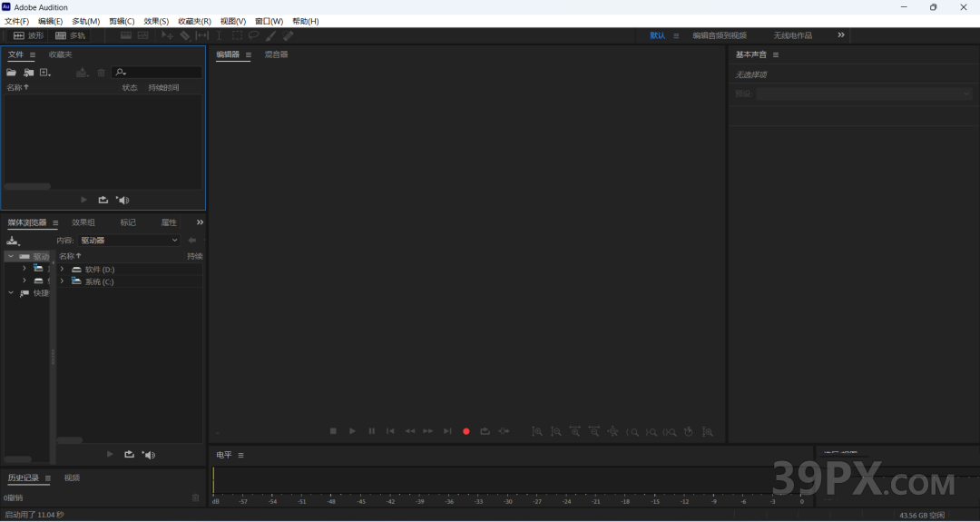The width and height of the screenshot is (980, 522).
Task: Open 媒体浏览器 panel menu icon
Action: [x=55, y=222]
